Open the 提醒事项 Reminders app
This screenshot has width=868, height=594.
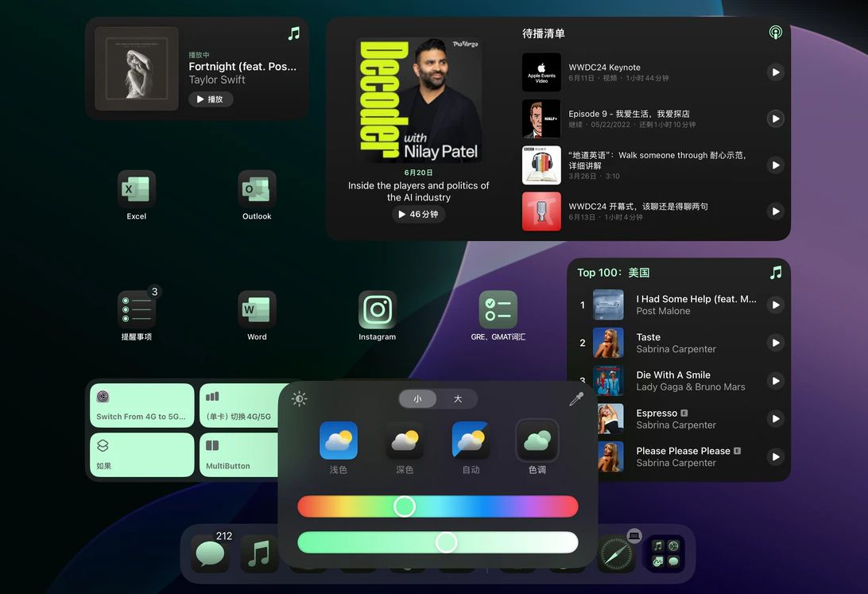click(x=136, y=310)
